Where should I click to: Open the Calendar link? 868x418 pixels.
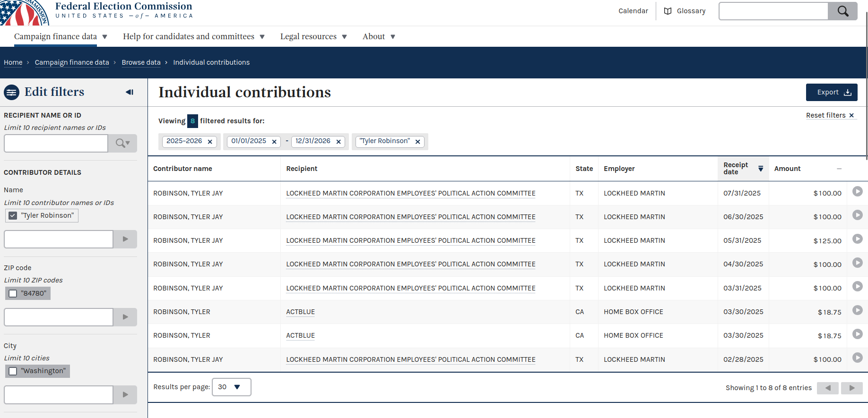tap(633, 11)
